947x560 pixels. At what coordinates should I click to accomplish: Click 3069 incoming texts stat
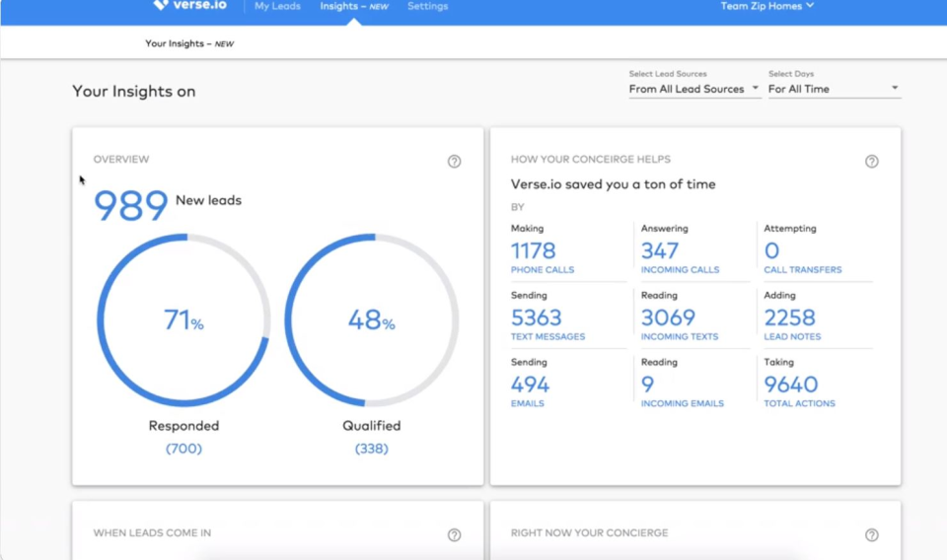pyautogui.click(x=668, y=317)
